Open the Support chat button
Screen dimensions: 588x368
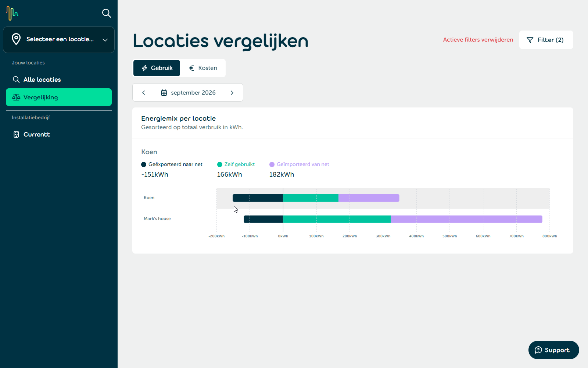[554, 350]
